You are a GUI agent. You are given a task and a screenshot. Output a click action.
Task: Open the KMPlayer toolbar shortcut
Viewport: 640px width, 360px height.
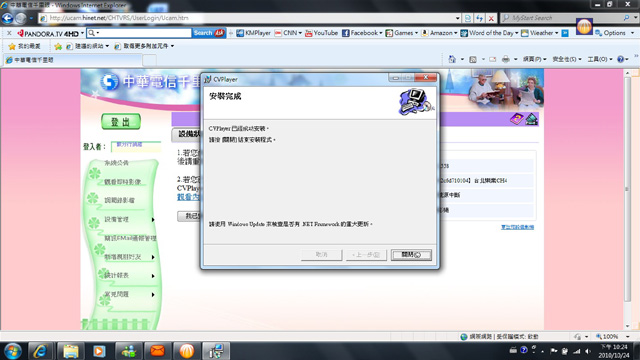click(x=253, y=33)
